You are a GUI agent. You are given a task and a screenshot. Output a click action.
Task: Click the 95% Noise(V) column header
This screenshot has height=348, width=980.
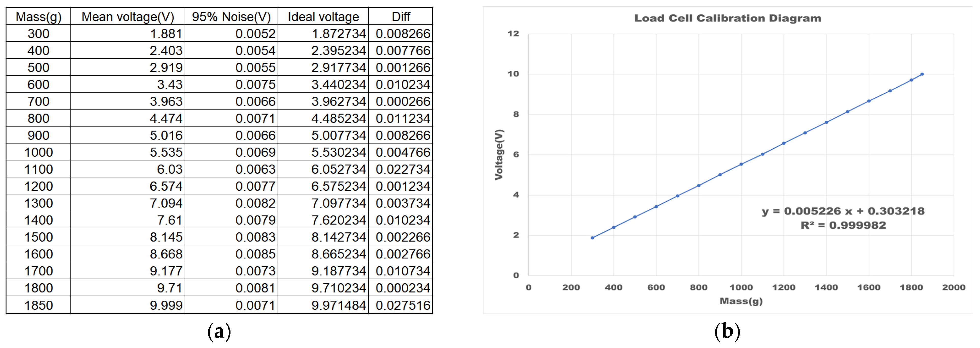click(231, 17)
